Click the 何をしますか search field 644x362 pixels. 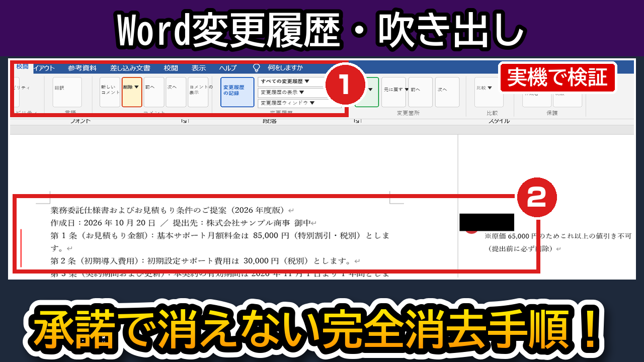coord(285,68)
